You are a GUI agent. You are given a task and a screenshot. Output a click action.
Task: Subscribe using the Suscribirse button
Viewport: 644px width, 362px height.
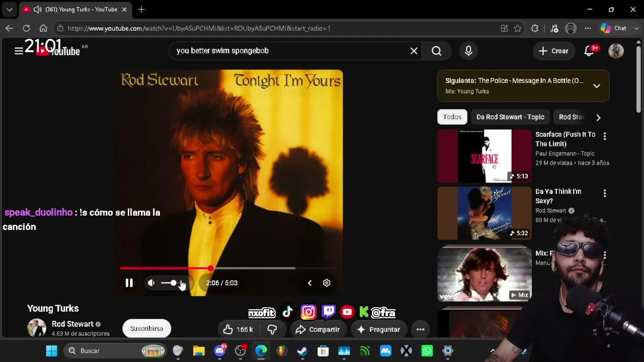pyautogui.click(x=147, y=329)
